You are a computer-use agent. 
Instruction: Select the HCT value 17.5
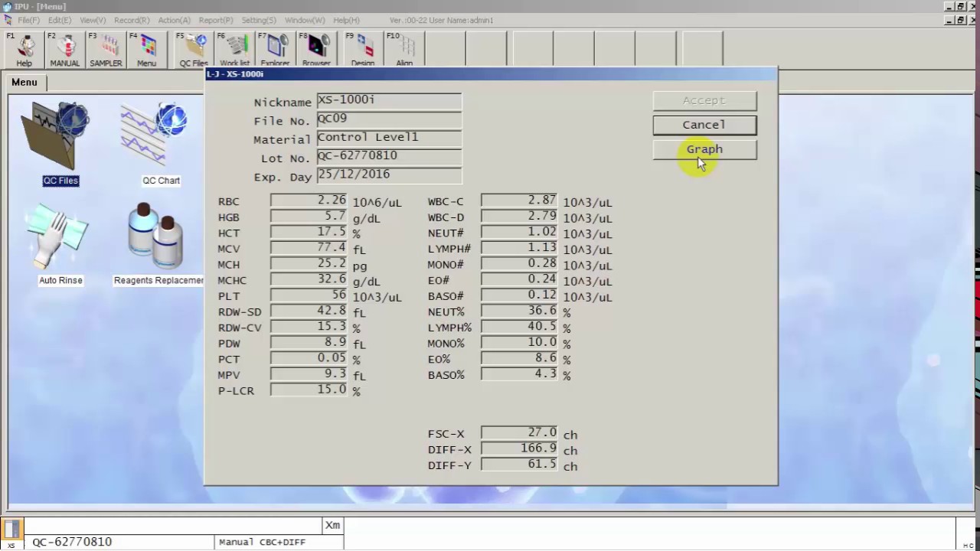coord(309,232)
